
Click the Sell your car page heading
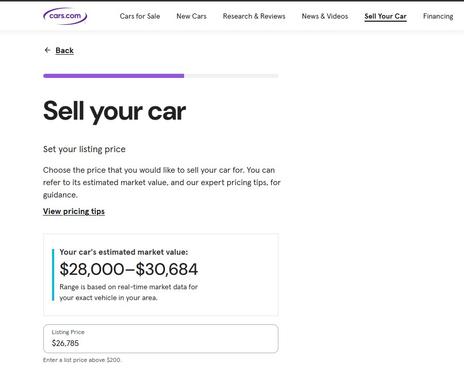coord(114,111)
